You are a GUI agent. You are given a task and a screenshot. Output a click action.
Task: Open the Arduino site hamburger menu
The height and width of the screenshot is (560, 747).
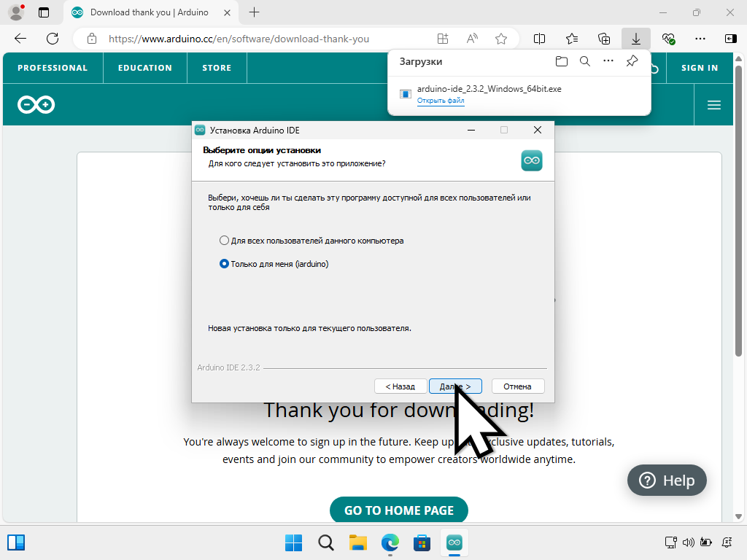tap(713, 105)
